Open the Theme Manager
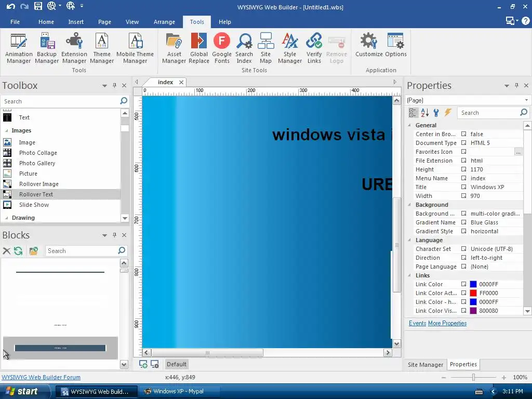This screenshot has height=399, width=532. tap(102, 48)
